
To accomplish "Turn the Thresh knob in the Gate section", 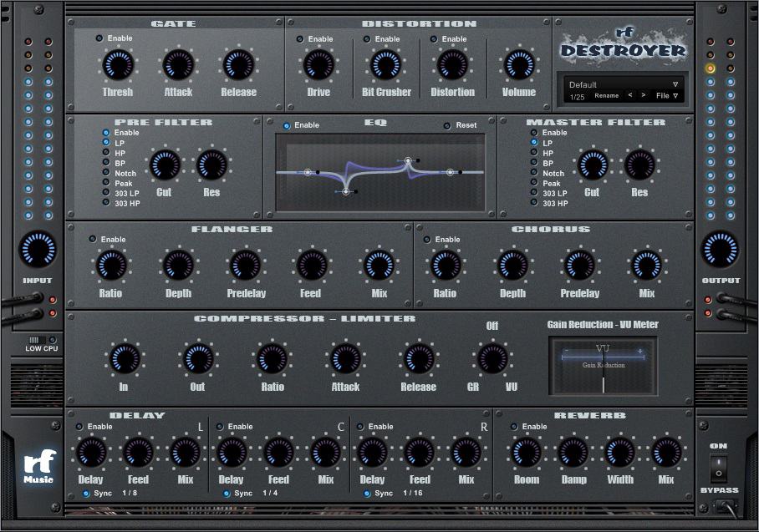I will 117,63.
